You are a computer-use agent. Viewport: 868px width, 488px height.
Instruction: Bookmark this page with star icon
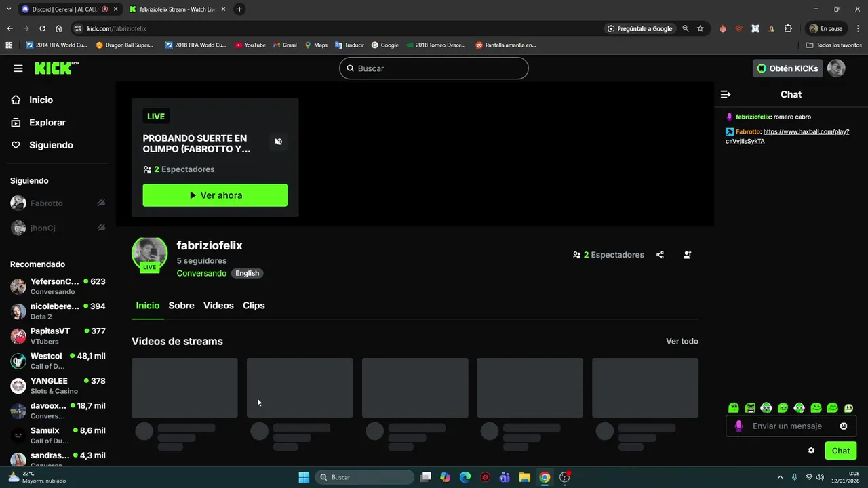tap(700, 28)
